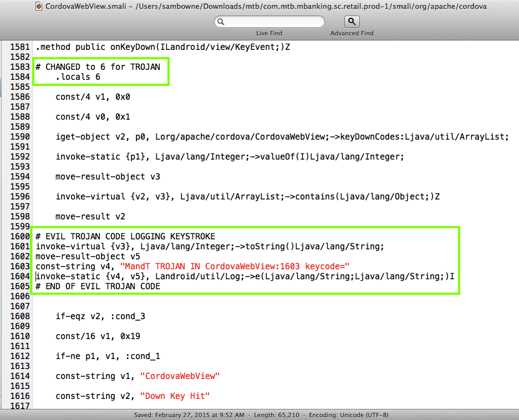Click the Live Find label
The width and height of the screenshot is (519, 420).
coord(269,33)
